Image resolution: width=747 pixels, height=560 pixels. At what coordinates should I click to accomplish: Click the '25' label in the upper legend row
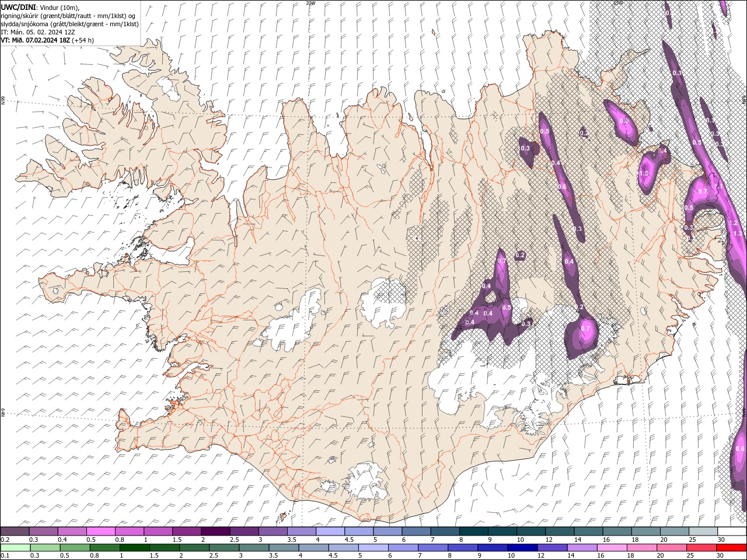tap(692, 540)
